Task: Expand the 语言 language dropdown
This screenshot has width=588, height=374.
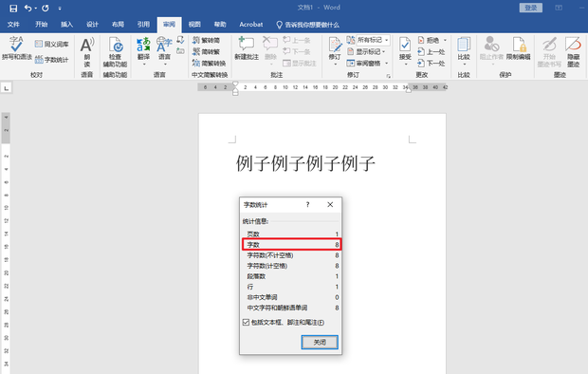Action: coord(165,65)
